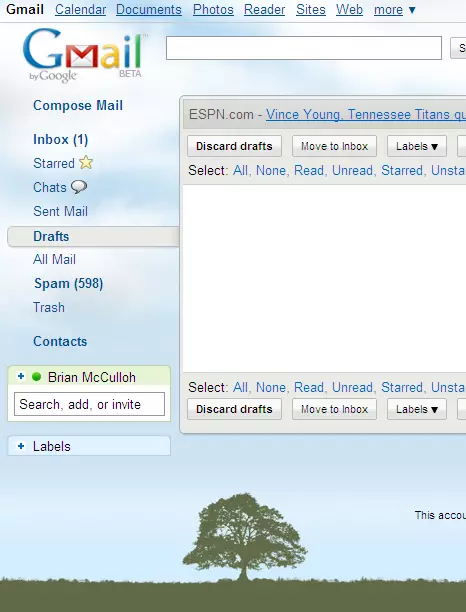Open the Vince Young ESPN headline link
The width and height of the screenshot is (466, 612).
tap(366, 114)
